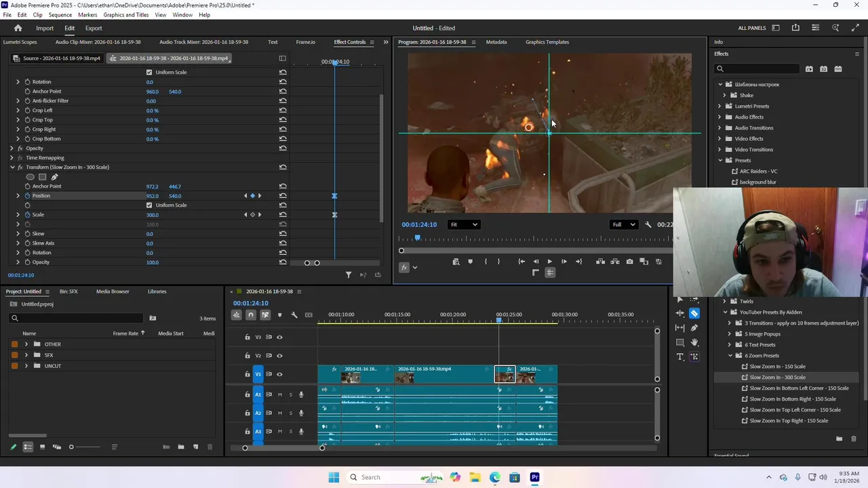Click the Export workspace button
The image size is (868, 488).
(94, 28)
